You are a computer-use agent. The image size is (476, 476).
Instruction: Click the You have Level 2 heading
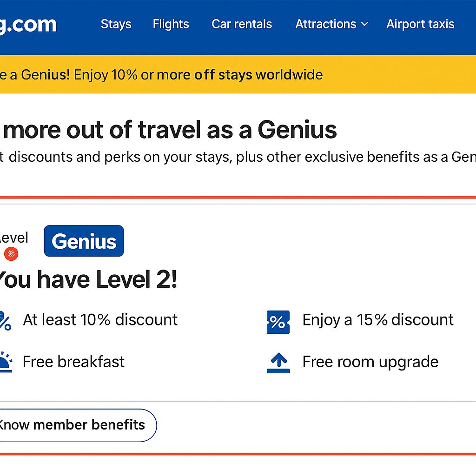[x=88, y=279]
